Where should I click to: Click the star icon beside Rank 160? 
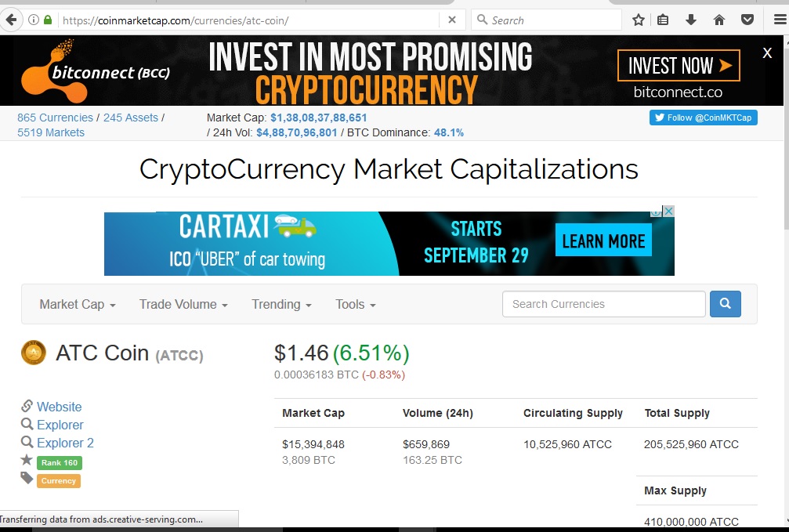[x=28, y=461]
